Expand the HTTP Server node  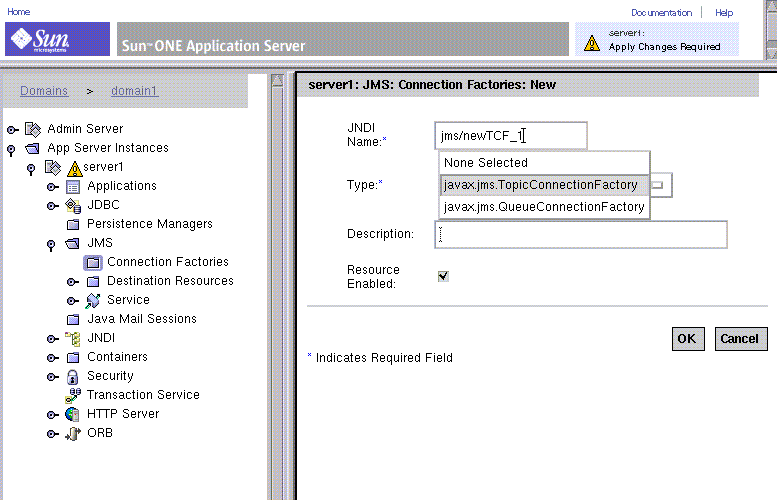53,415
